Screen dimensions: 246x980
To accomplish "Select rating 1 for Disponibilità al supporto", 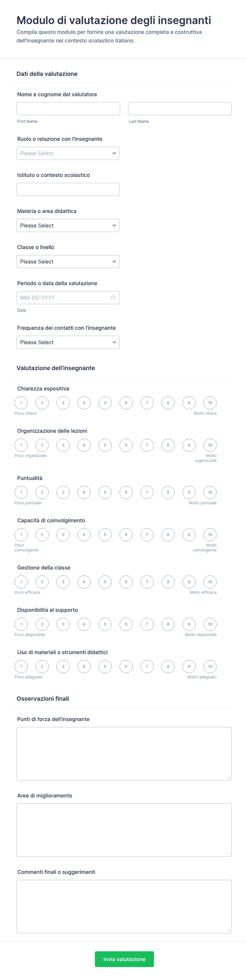I will [21, 624].
